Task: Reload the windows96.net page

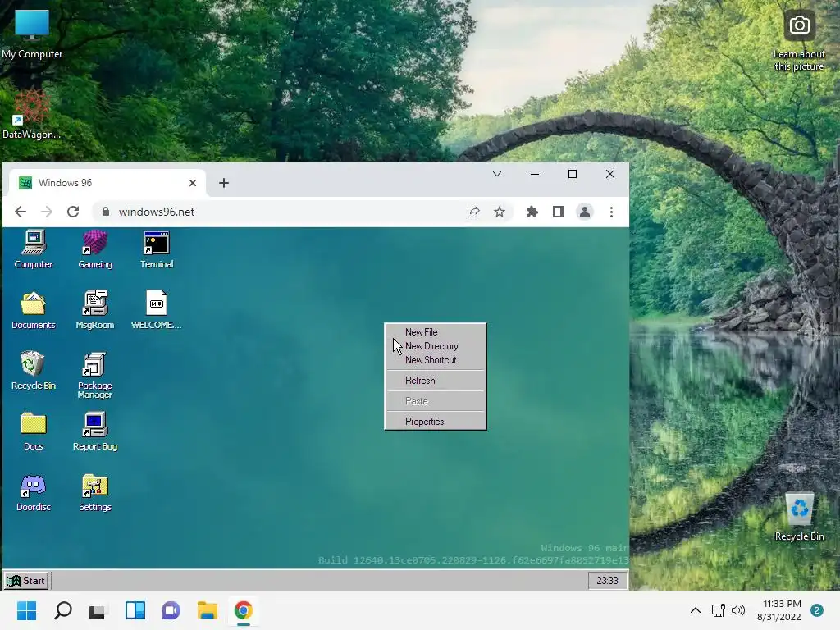Action: click(73, 212)
